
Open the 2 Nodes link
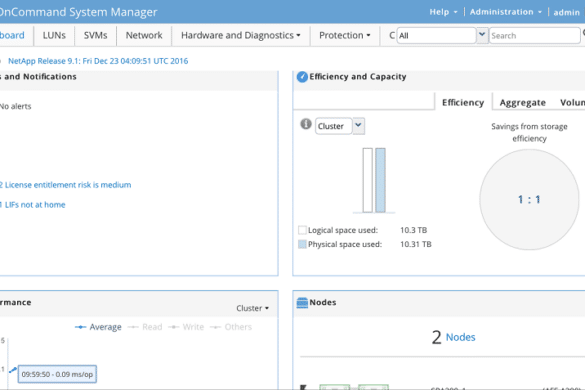tap(454, 337)
